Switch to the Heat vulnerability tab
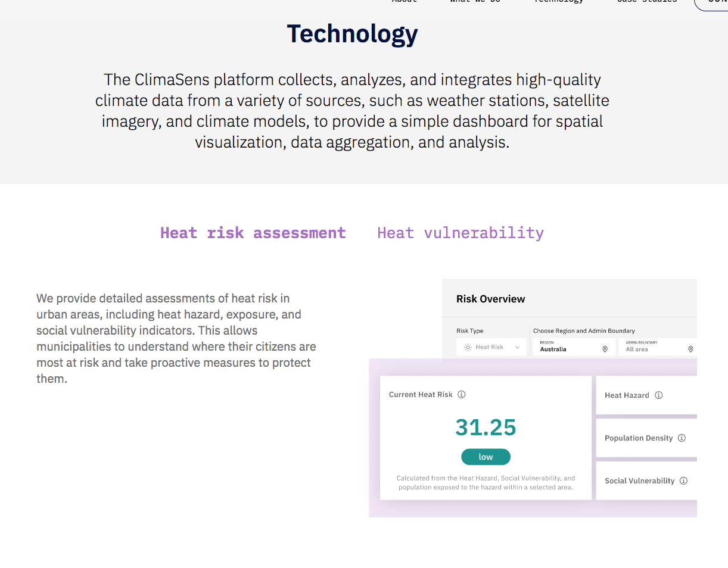This screenshot has width=728, height=568. [x=460, y=233]
